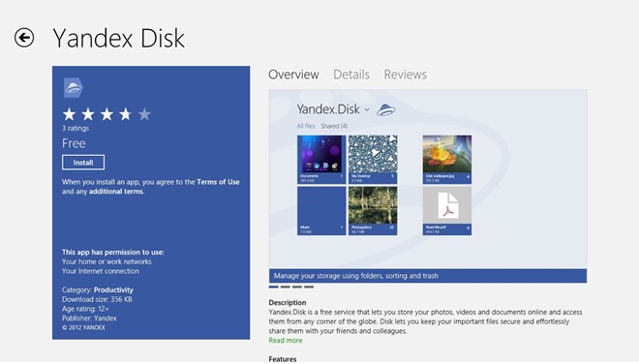The width and height of the screenshot is (639, 364).
Task: Click the third rating star
Action: tap(106, 114)
